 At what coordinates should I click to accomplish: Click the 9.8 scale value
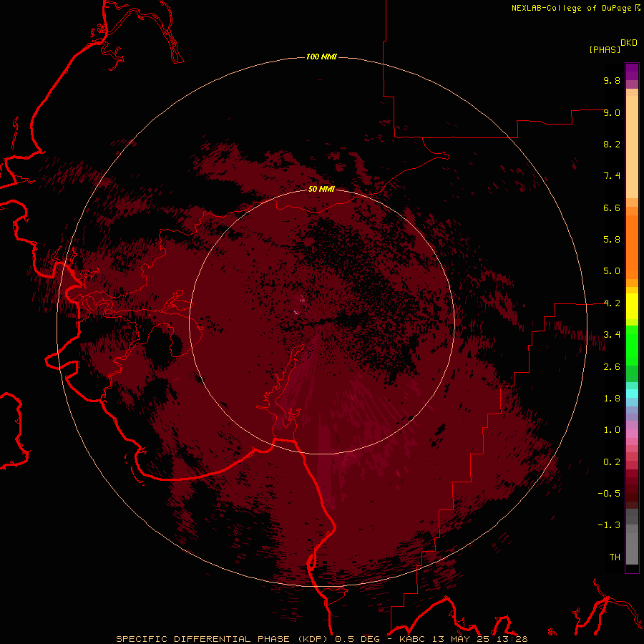click(x=612, y=80)
